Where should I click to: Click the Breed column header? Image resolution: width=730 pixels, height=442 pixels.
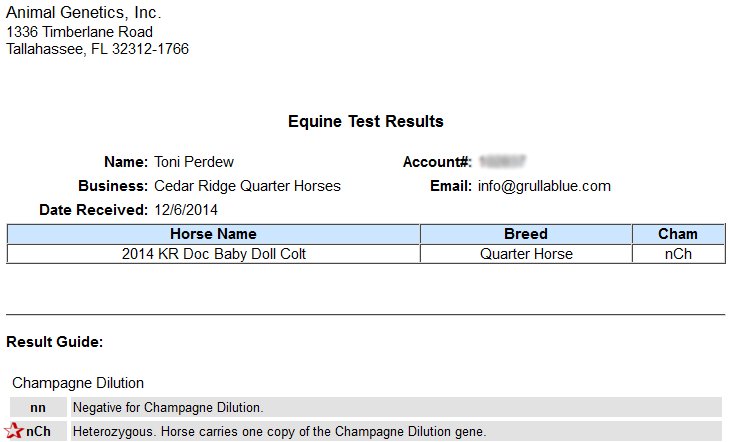526,234
